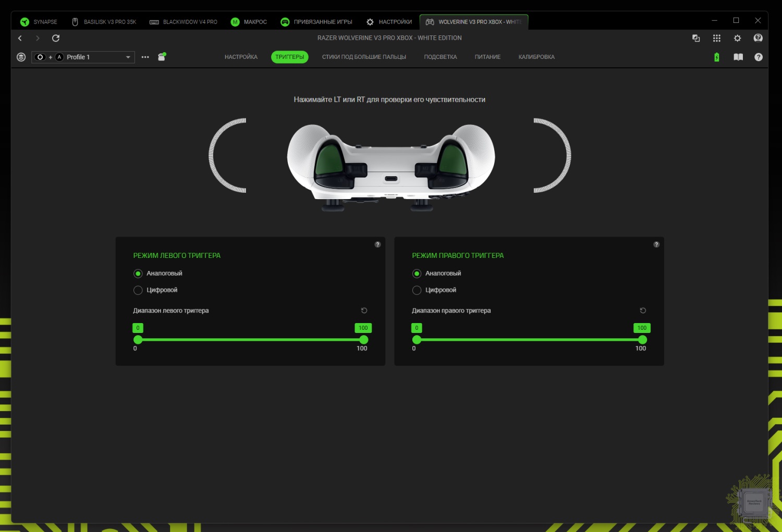Switch to the ПОДСВЕТКА tab

pyautogui.click(x=440, y=57)
